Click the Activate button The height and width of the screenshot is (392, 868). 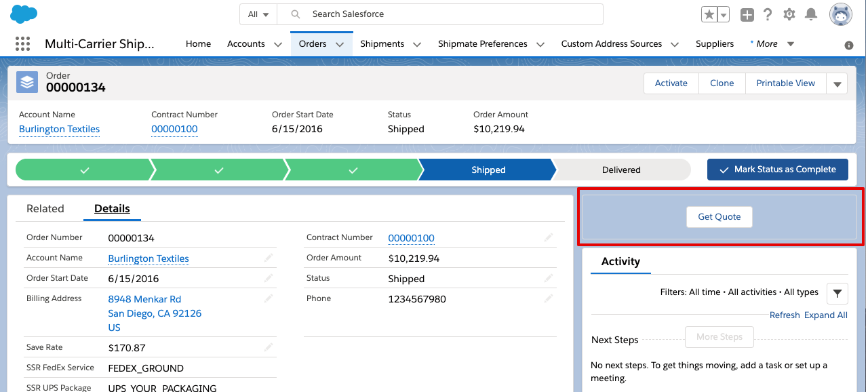click(671, 83)
